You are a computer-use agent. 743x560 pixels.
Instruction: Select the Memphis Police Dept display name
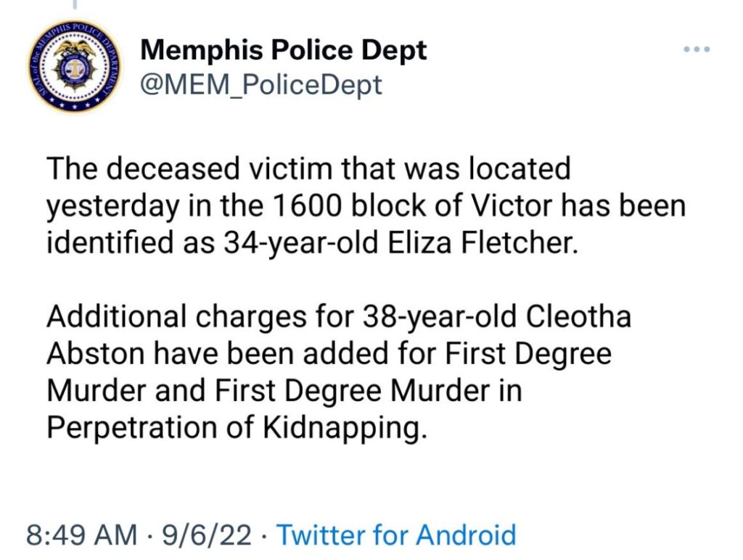point(284,50)
